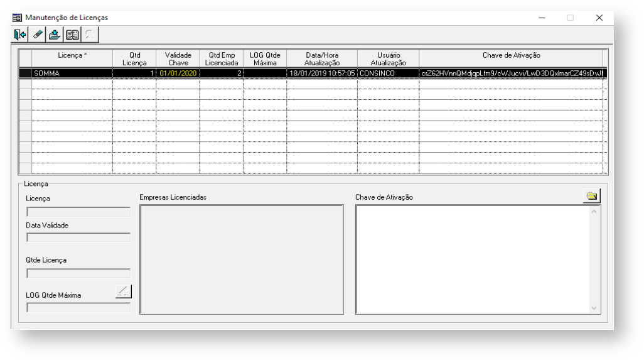Click the Usuário Atualização column header
Image resolution: width=644 pixels, height=360 pixels.
point(388,59)
